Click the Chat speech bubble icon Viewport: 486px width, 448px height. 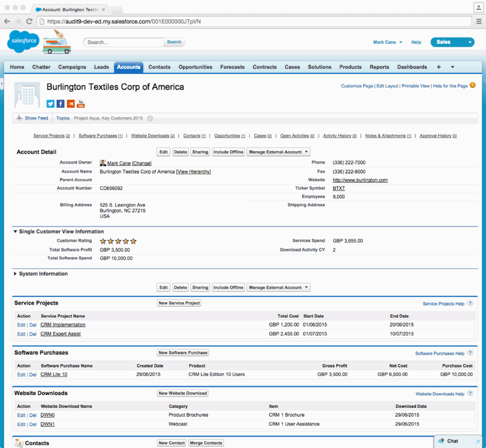click(x=441, y=441)
